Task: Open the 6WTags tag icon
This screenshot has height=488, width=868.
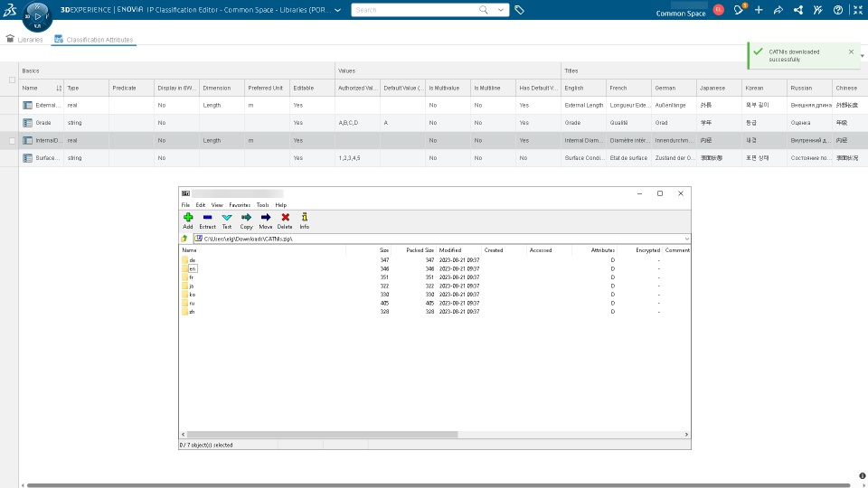Action: click(519, 10)
